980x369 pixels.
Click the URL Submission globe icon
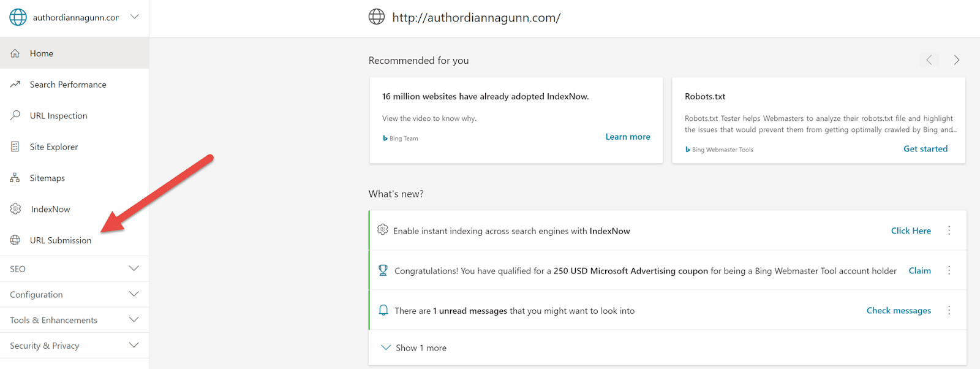coord(15,240)
